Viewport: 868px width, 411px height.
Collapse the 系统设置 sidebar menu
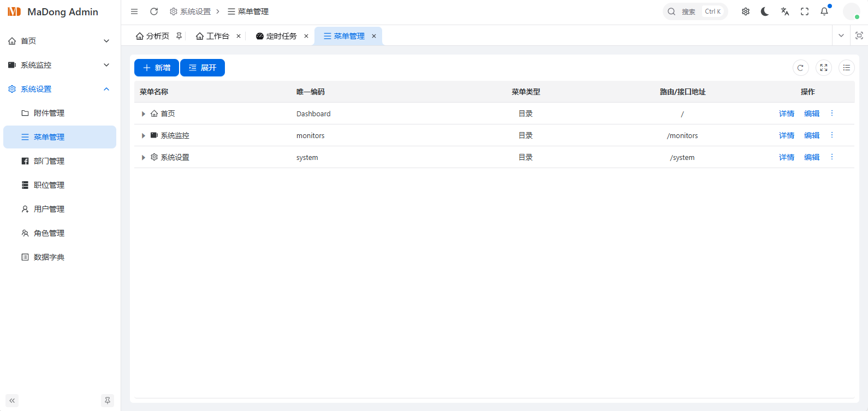(60, 89)
